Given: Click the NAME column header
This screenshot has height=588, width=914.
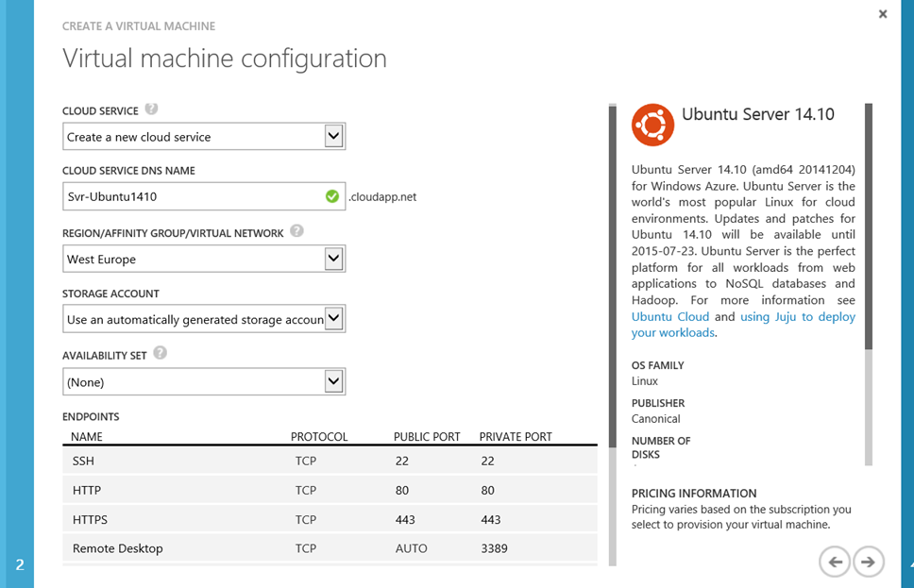Looking at the screenshot, I should pos(86,436).
